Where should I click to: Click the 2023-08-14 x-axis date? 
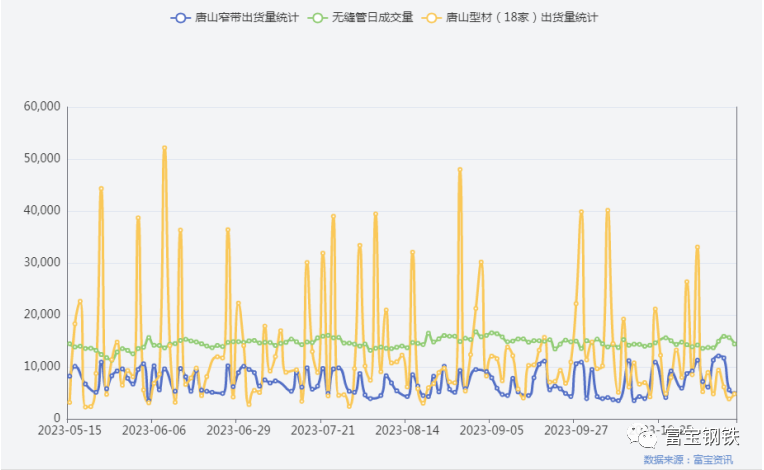(x=407, y=431)
